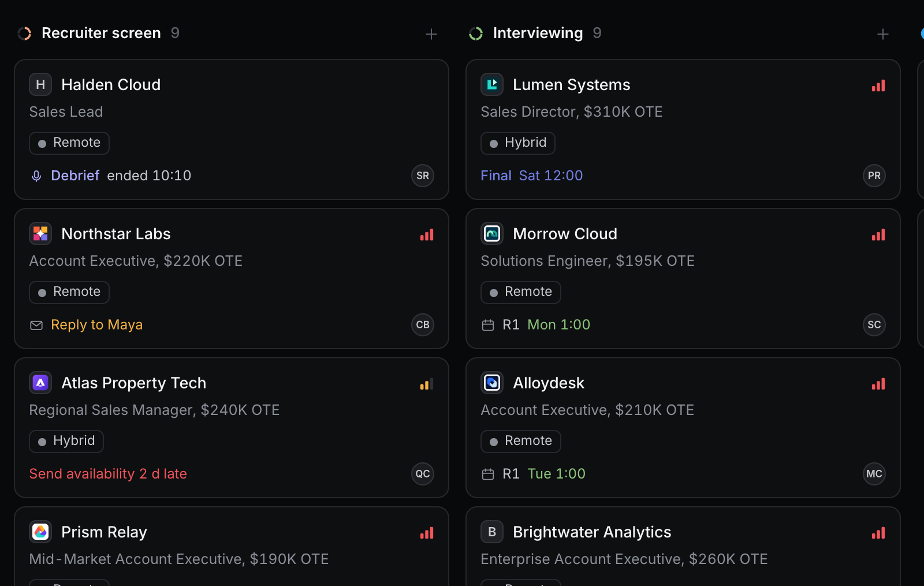Click Hybrid tag on Lumen Systems card
This screenshot has width=924, height=586.
pos(518,143)
